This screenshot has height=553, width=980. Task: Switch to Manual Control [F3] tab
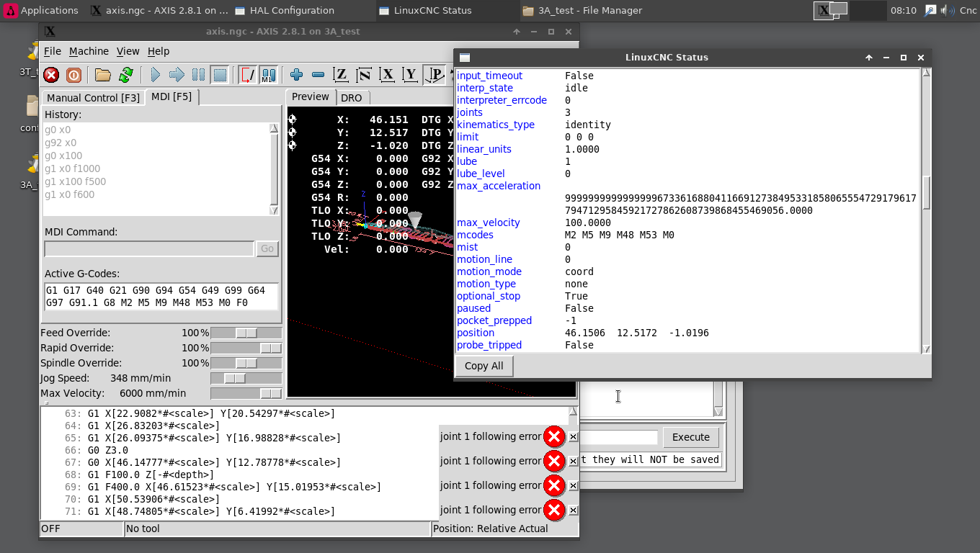click(x=94, y=98)
